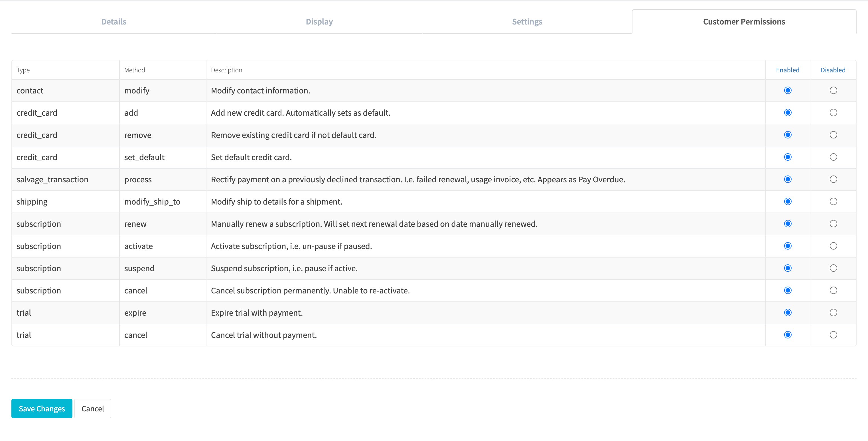Select Disabled for subscription renew
The height and width of the screenshot is (441, 868).
point(833,224)
